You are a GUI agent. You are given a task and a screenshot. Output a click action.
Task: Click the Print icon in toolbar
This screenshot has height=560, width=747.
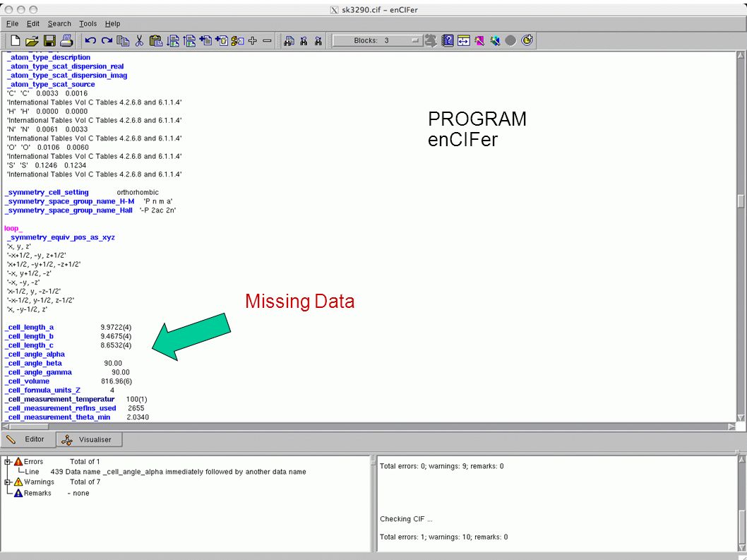[66, 41]
